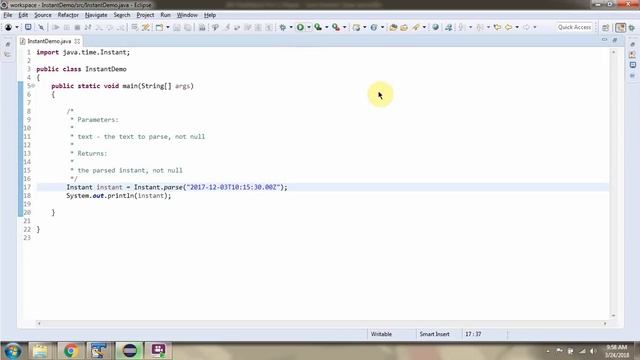
Task: Click the External Tools run icon
Action: pyautogui.click(x=336, y=27)
